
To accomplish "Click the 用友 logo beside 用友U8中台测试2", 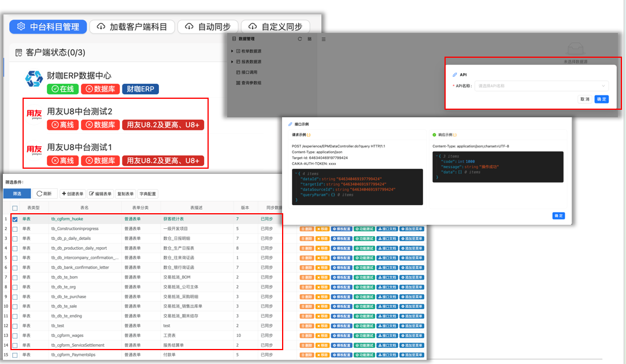I will 34,114.
